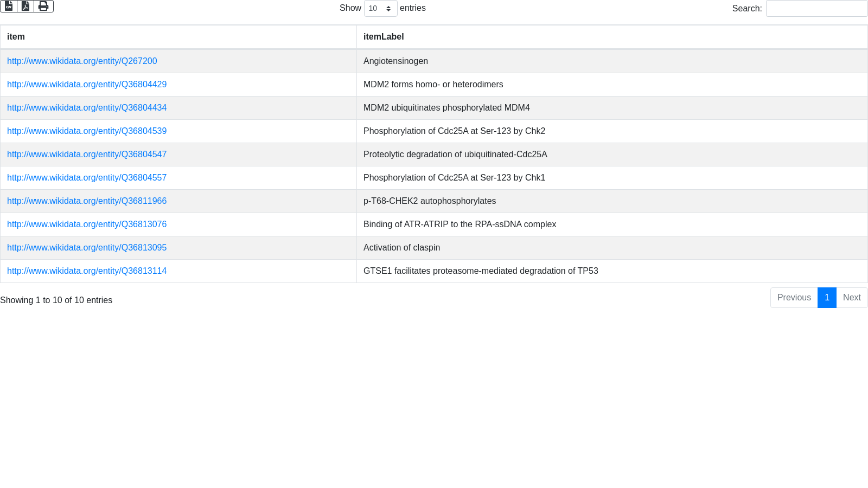Print the table using printer icon
Screen dimensions: 868x488
(x=43, y=6)
